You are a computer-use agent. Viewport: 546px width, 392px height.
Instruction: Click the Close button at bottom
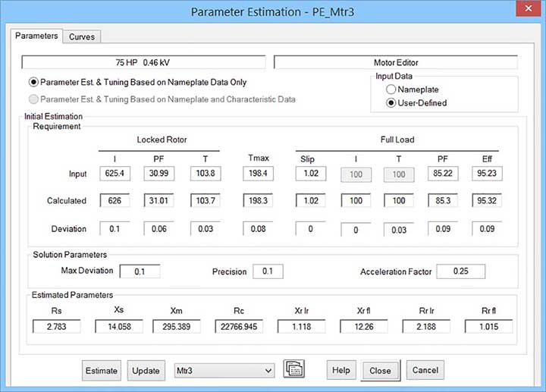click(380, 371)
